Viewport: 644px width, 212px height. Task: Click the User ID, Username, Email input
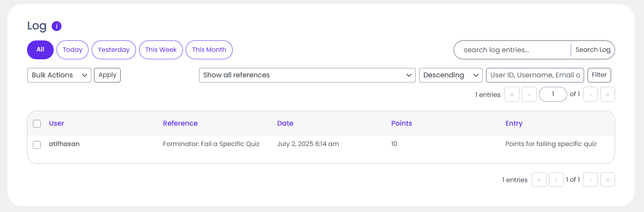tap(535, 75)
